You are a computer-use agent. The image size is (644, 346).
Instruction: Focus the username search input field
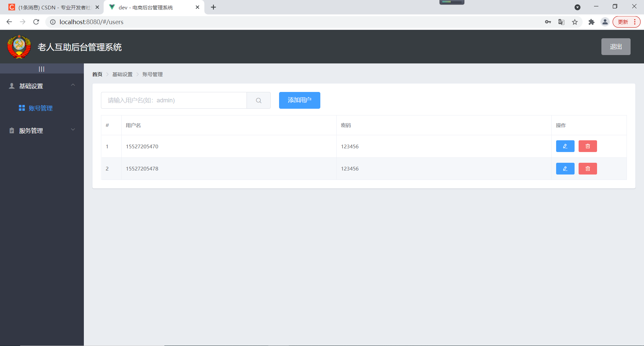pos(174,100)
